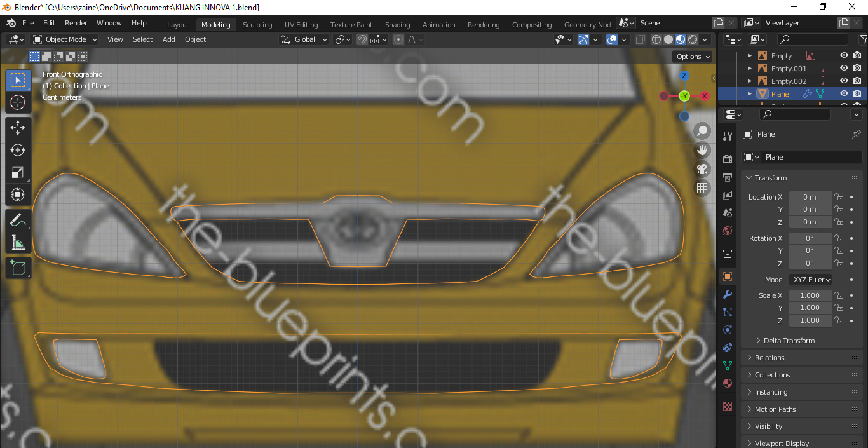Click the red X axis gizmo ball
868x448 pixels.
(x=704, y=96)
